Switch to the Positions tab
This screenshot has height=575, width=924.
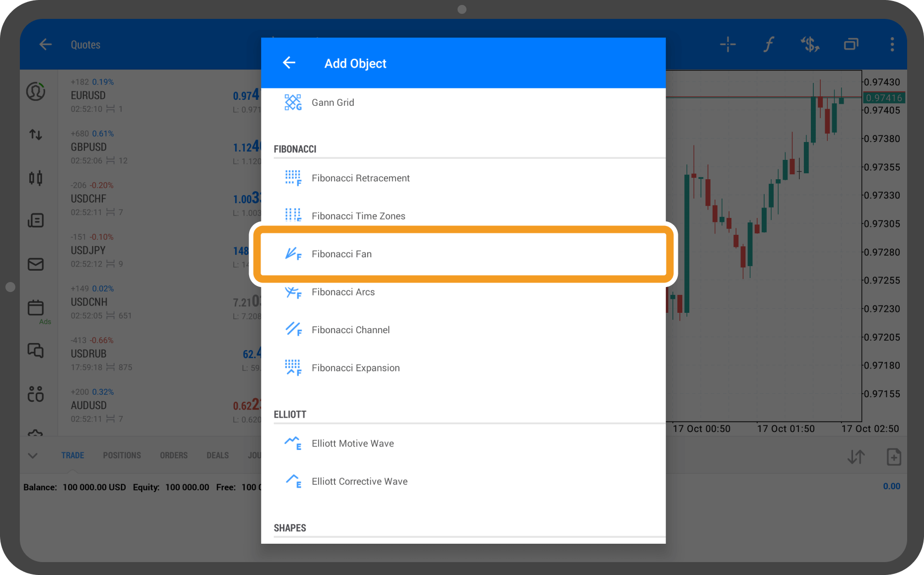click(122, 455)
